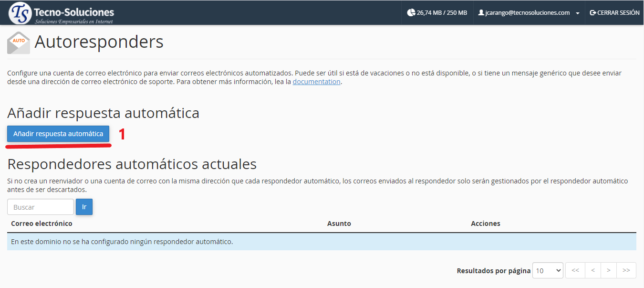Viewport: 644px width, 288px height.
Task: Sort by Correo electrónico column header
Action: pos(42,224)
